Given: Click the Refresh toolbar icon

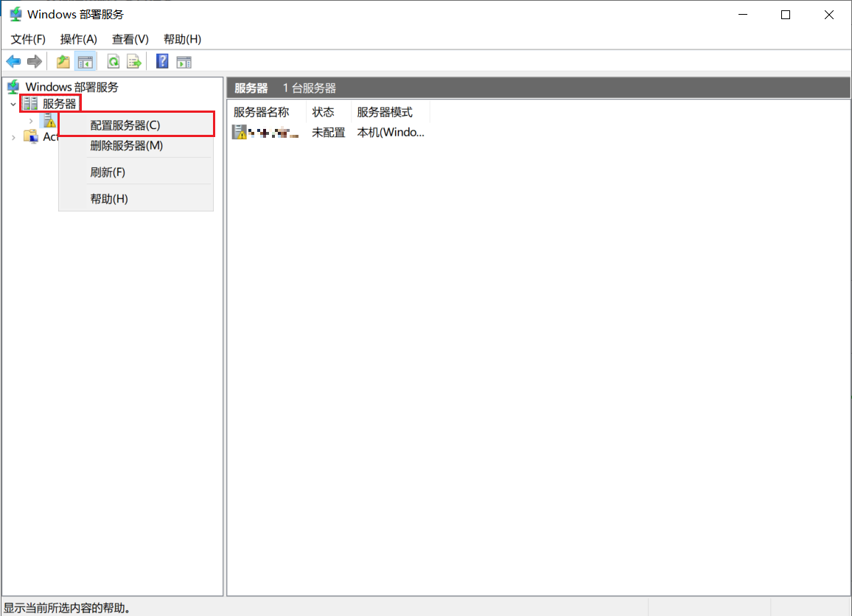Looking at the screenshot, I should click(113, 62).
